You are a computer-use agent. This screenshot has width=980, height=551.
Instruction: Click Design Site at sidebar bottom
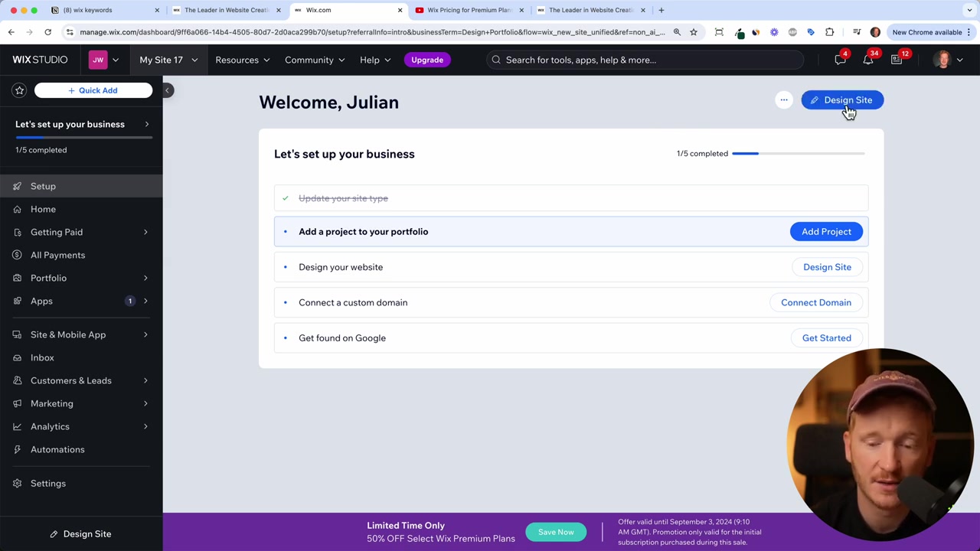pos(80,533)
